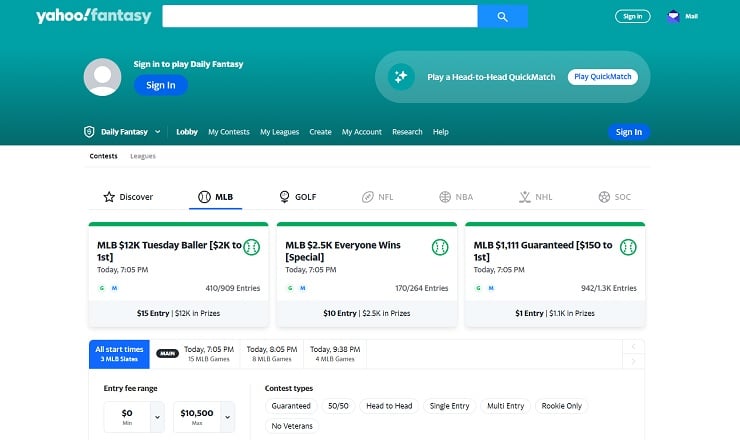Open the Help menu item

point(441,132)
